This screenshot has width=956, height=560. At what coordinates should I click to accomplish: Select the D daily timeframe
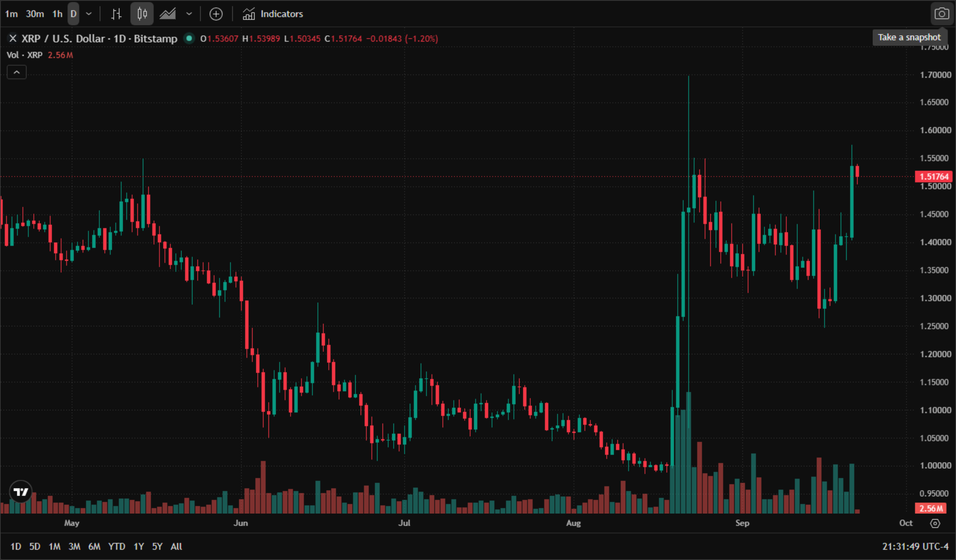point(74,14)
